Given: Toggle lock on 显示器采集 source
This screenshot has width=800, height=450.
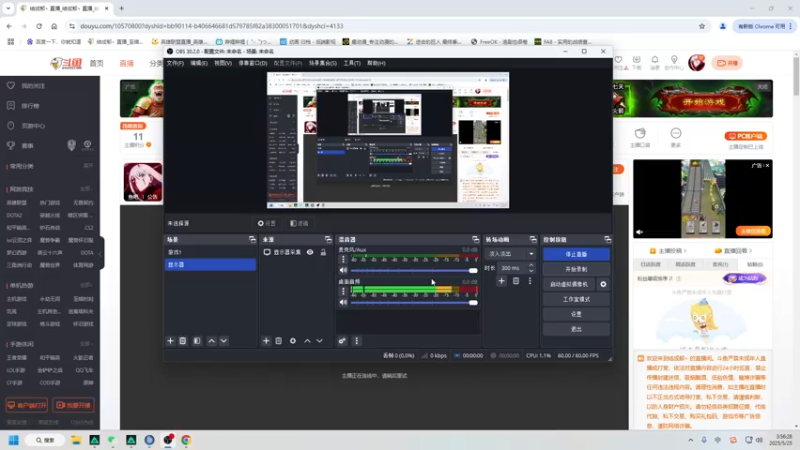Looking at the screenshot, I should click(x=323, y=252).
